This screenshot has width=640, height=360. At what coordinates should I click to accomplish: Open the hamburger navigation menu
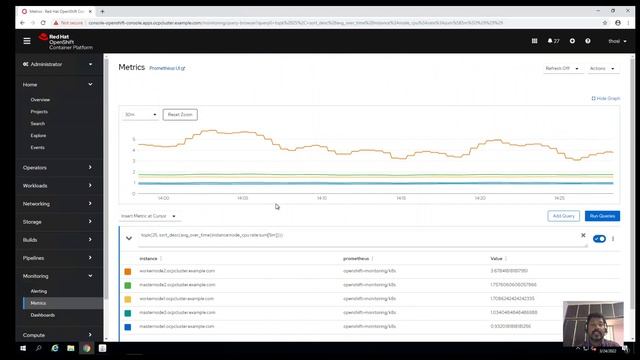tap(27, 41)
